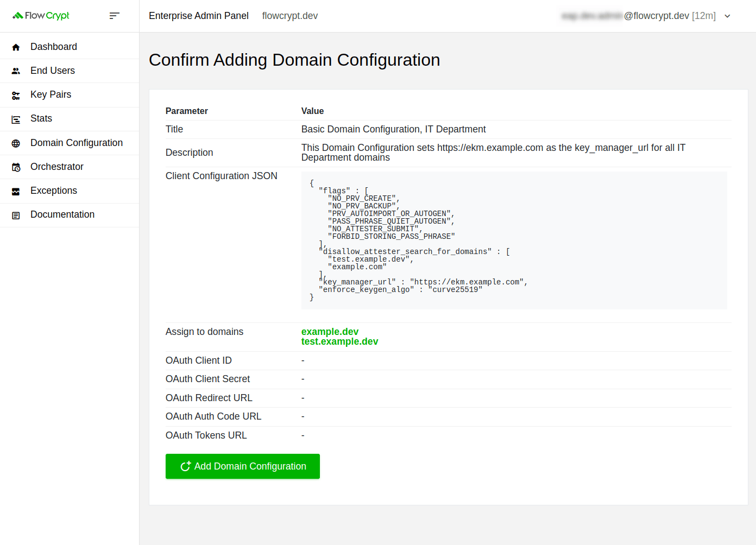The width and height of the screenshot is (756, 545).
Task: Click the 'OAuth Client ID' row label
Action: pos(199,360)
